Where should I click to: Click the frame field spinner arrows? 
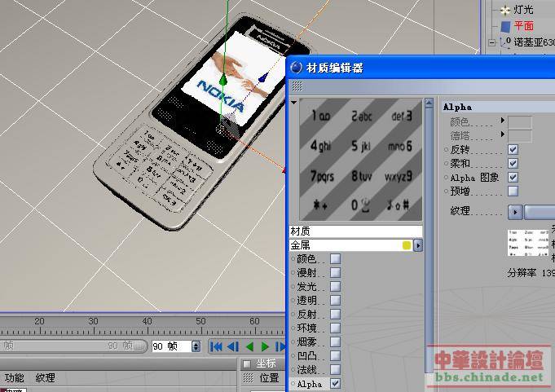[196, 346]
